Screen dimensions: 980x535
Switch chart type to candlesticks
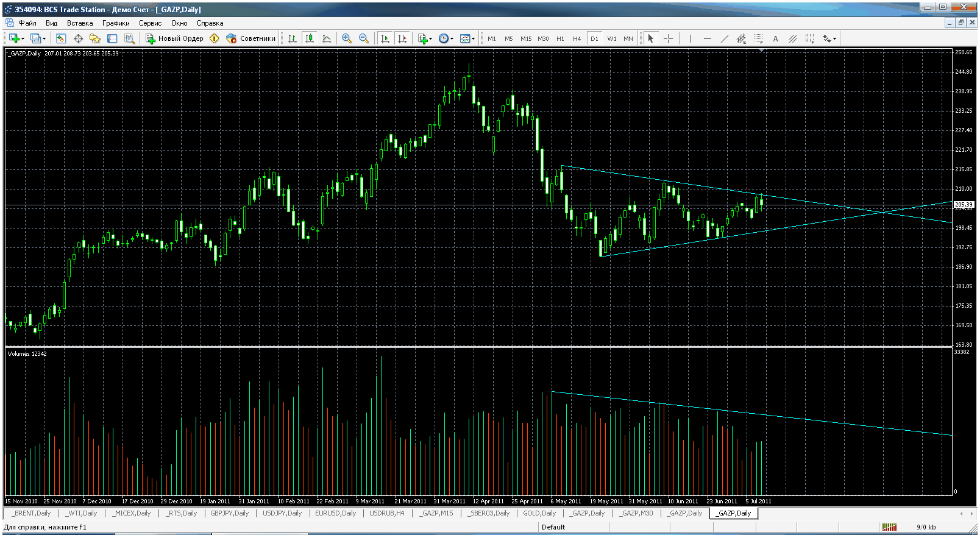tap(310, 38)
